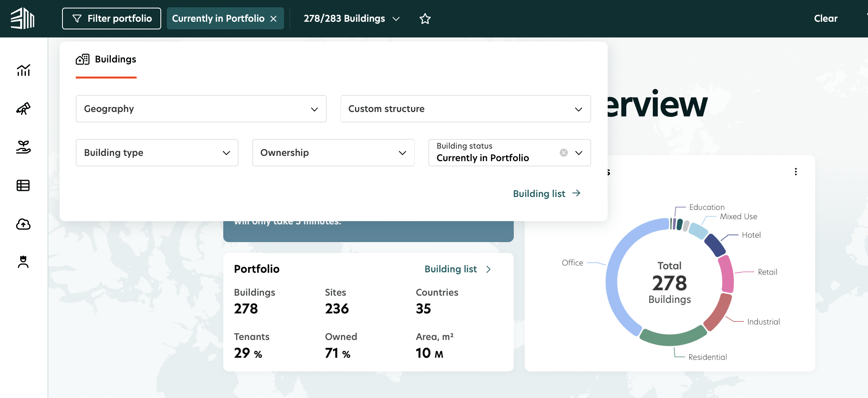Click the Hotel donut chart segment
868x398 pixels.
tap(715, 245)
